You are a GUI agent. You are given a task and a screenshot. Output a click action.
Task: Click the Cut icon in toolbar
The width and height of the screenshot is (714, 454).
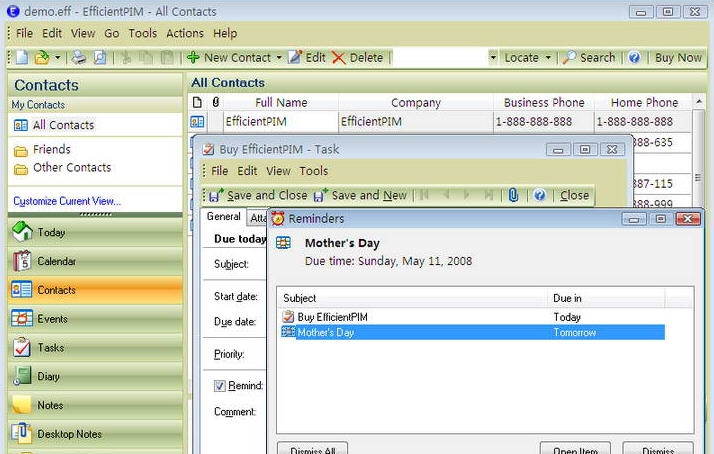pos(126,58)
